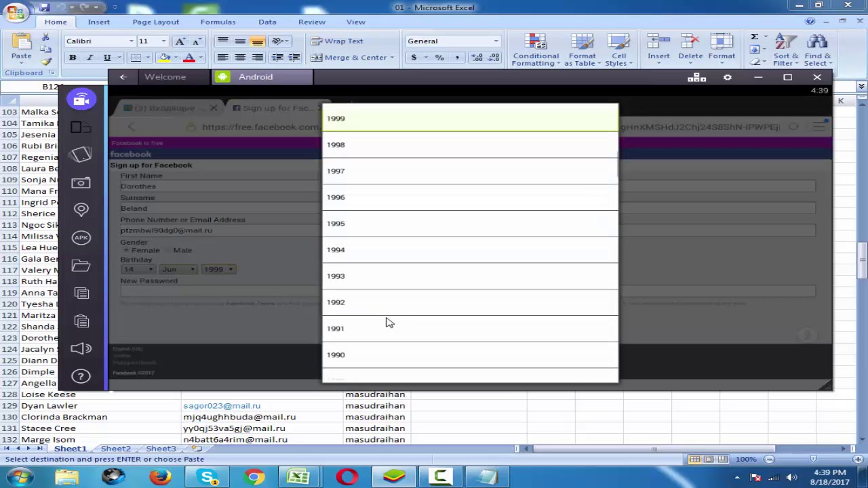This screenshot has height=488, width=868.
Task: Toggle Top Align vertical alignment
Action: 222,41
